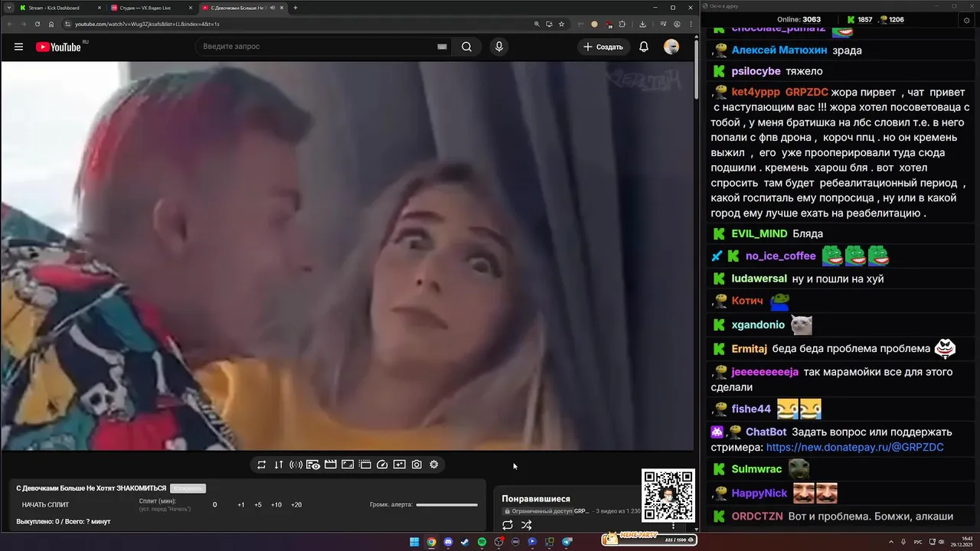The height and width of the screenshot is (551, 980).
Task: Click the sound waves icon in video toolbar
Action: tap(296, 465)
